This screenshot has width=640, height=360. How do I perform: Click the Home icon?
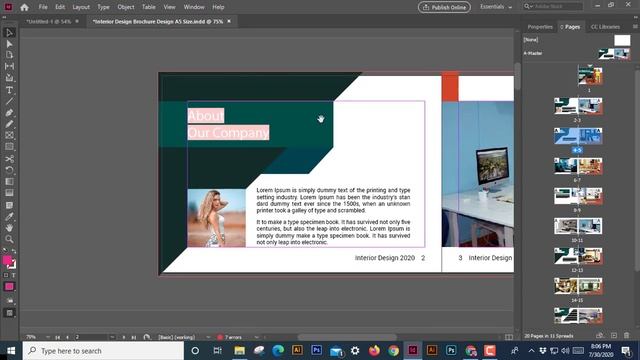[x=24, y=7]
